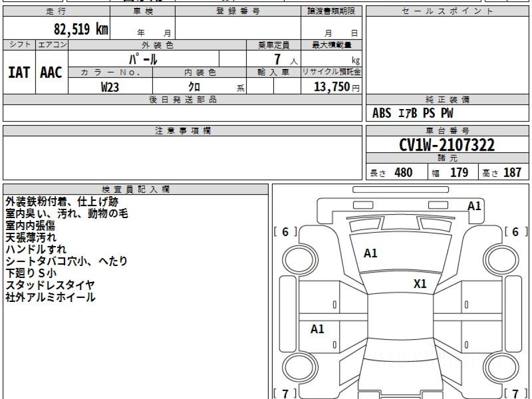The width and height of the screenshot is (532, 399).
Task: Click the ABS エアB PS PW equipment line
Action: [x=413, y=113]
